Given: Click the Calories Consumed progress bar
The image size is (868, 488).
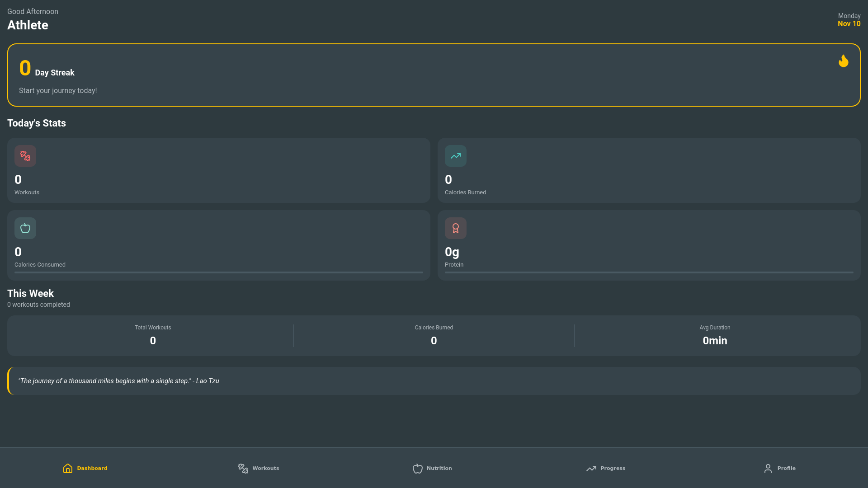Looking at the screenshot, I should tap(219, 272).
